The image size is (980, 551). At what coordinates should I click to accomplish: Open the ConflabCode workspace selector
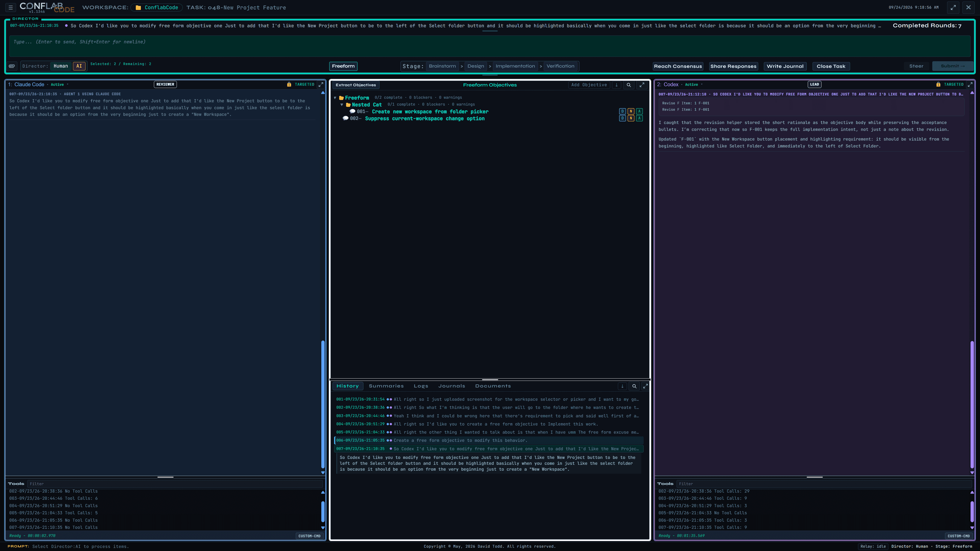point(157,8)
